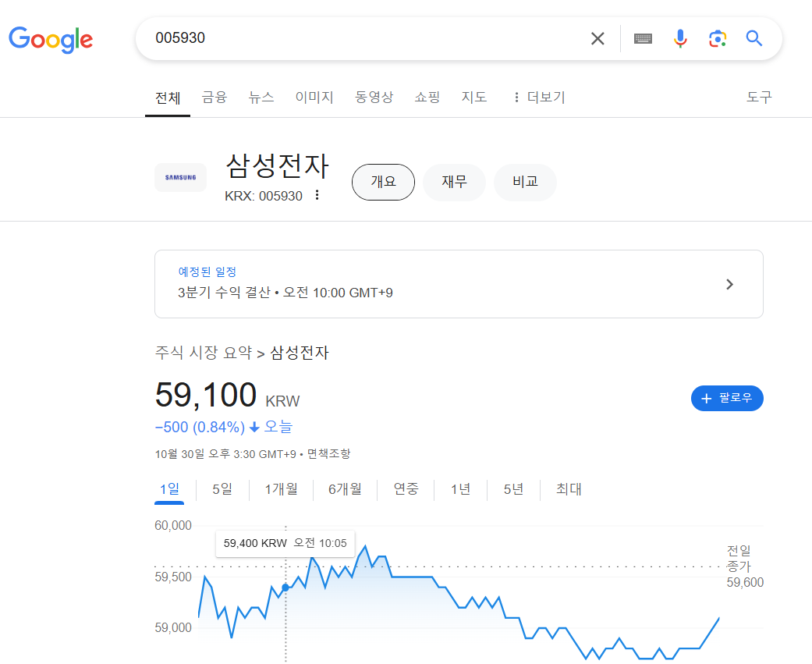Screen dimensions: 812x664
Task: Click the 59,400 KRW chart tooltip
Action: 285,543
